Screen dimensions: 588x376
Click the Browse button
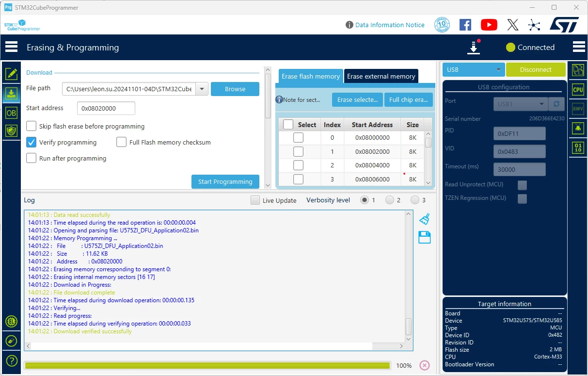[x=235, y=89]
